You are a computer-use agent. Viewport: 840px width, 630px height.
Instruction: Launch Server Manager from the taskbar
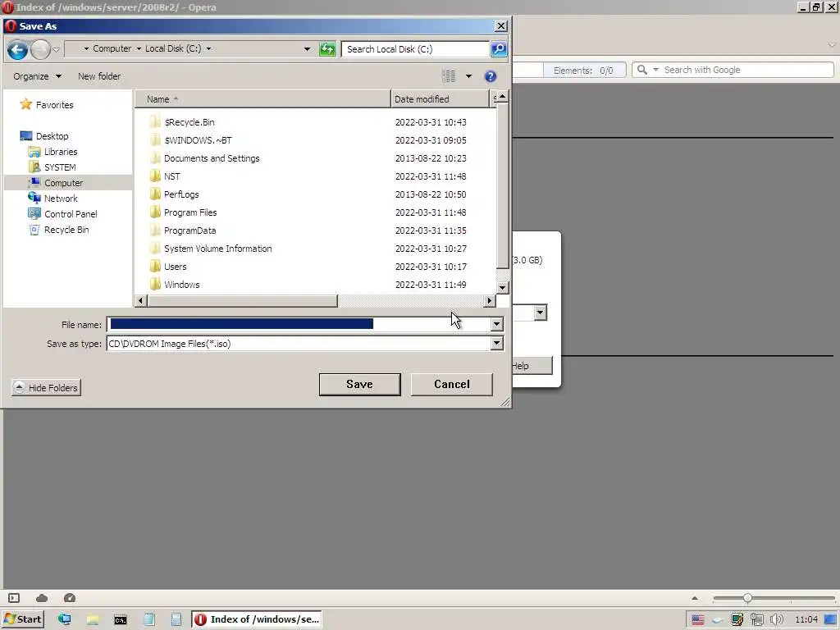[65, 620]
